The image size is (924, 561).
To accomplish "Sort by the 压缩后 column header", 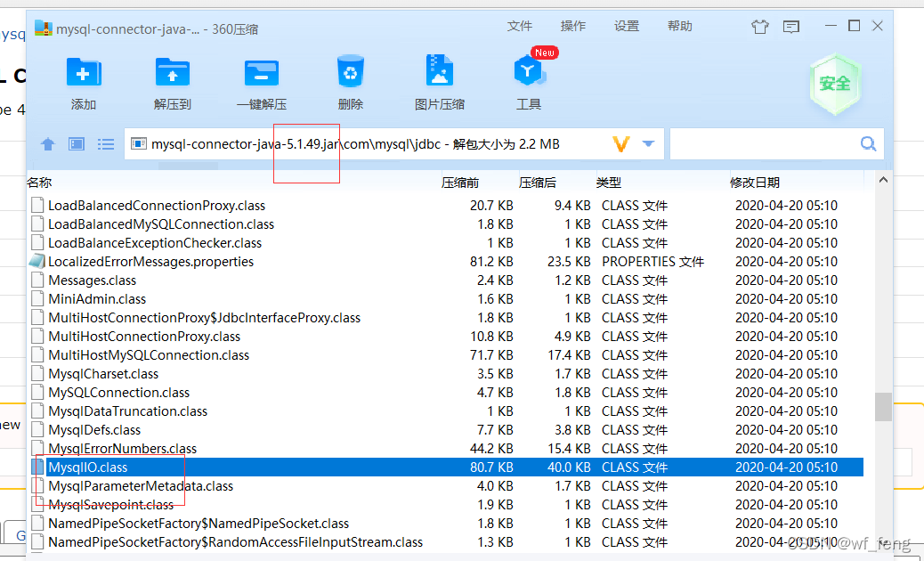I will tap(538, 183).
